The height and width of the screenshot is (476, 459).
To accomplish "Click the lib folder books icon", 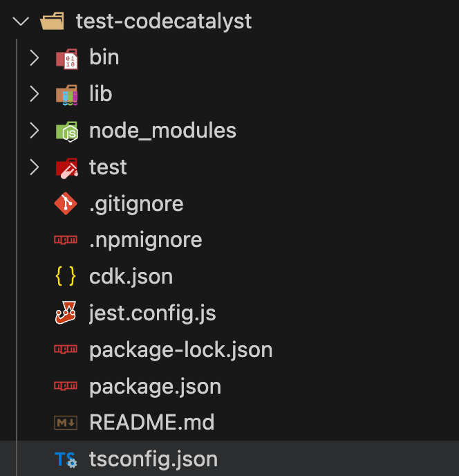I will [67, 95].
